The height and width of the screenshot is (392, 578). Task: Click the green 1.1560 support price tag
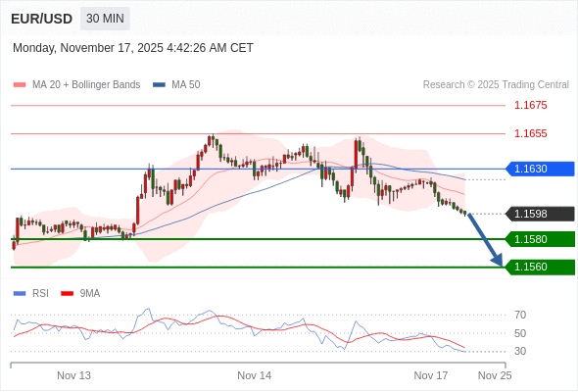click(x=540, y=267)
